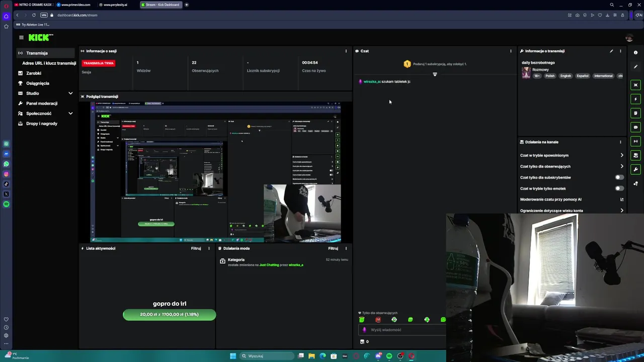Click the chat scroll-down arrow indicator
644x362 pixels.
pos(435,74)
